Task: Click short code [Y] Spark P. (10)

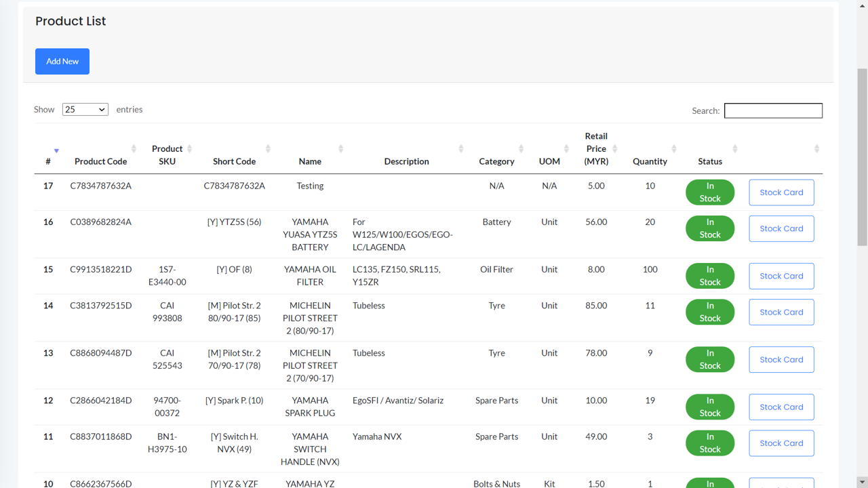Action: click(234, 401)
